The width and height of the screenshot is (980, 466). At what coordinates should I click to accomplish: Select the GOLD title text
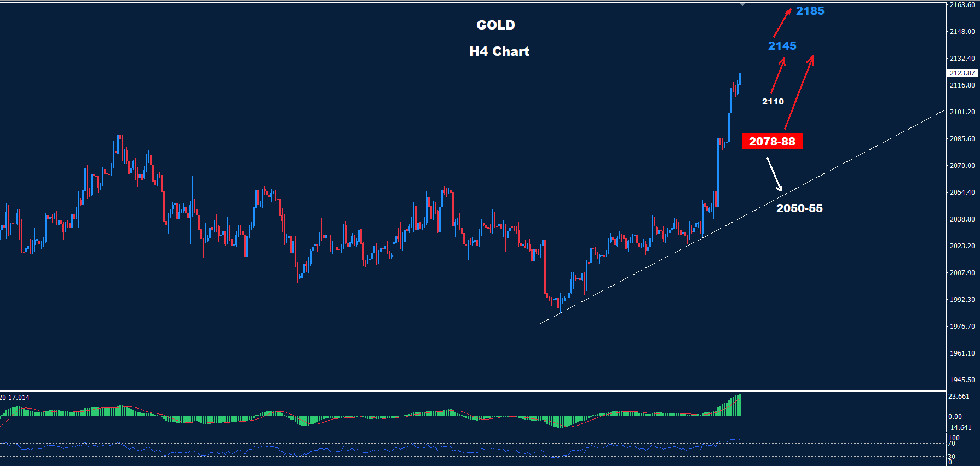coord(495,25)
